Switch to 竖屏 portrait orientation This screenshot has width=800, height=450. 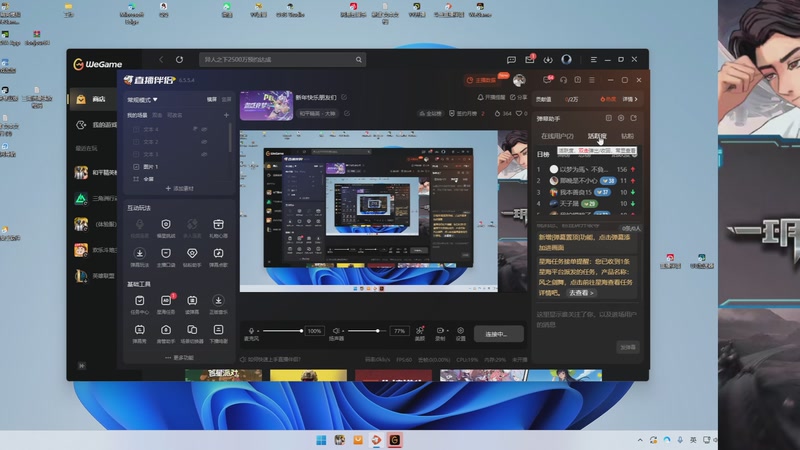[x=227, y=99]
